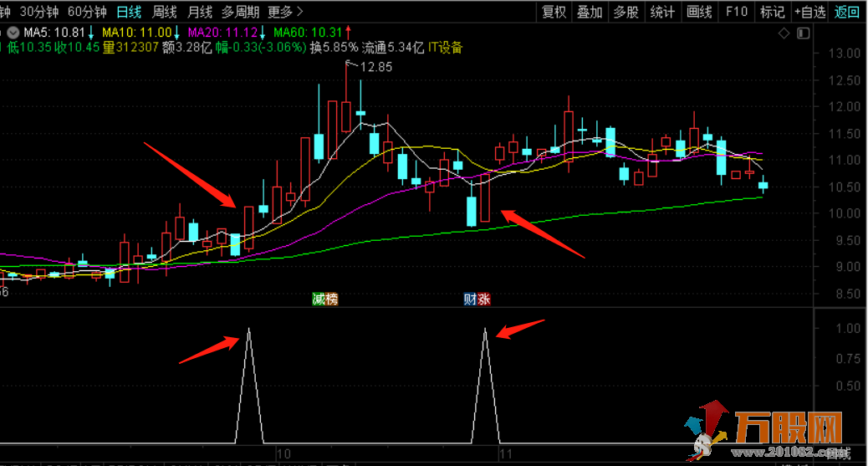Click the first signal spike in indicator panel
This screenshot has height=466, width=868.
coord(249,387)
